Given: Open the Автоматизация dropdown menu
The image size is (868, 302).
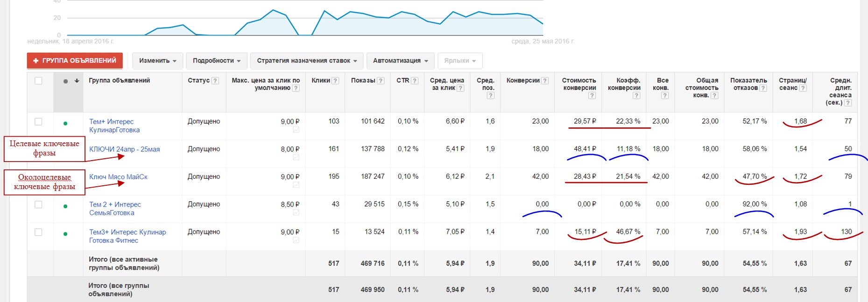Looking at the screenshot, I should pos(400,61).
